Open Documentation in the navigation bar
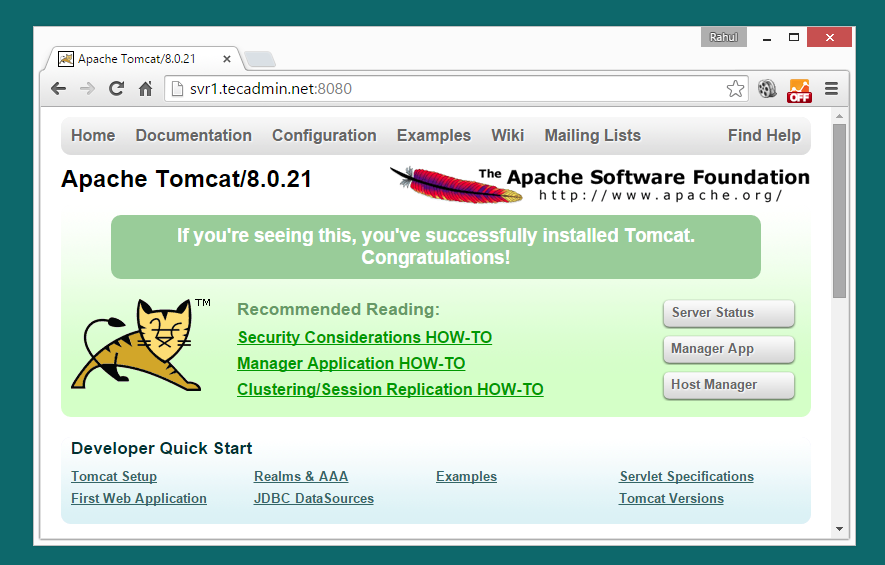Image resolution: width=885 pixels, height=565 pixels. click(193, 136)
